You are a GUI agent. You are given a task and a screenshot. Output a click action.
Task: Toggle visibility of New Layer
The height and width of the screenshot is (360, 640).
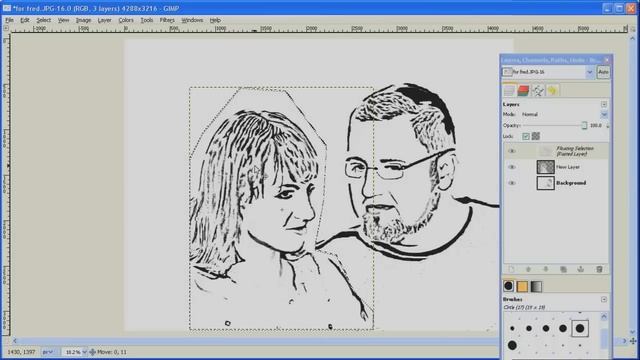coord(512,167)
